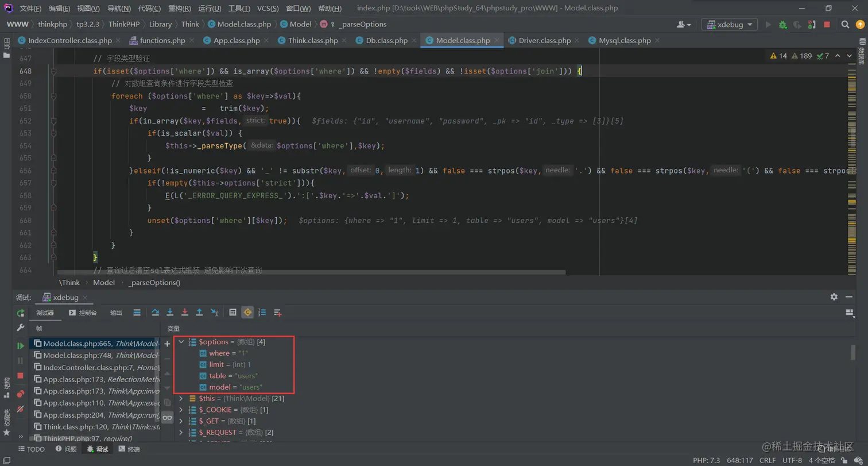Expand the $_REQUEST variable node
The width and height of the screenshot is (868, 466).
pyautogui.click(x=181, y=432)
